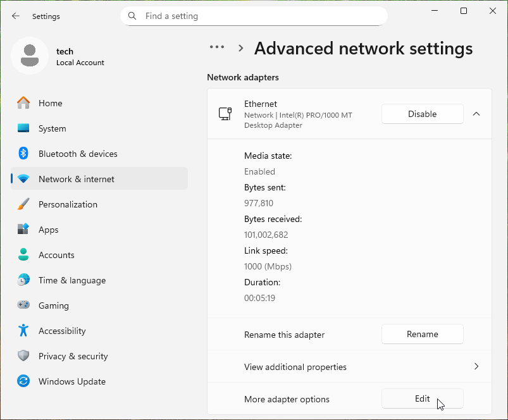Open View additional properties

coord(349,367)
